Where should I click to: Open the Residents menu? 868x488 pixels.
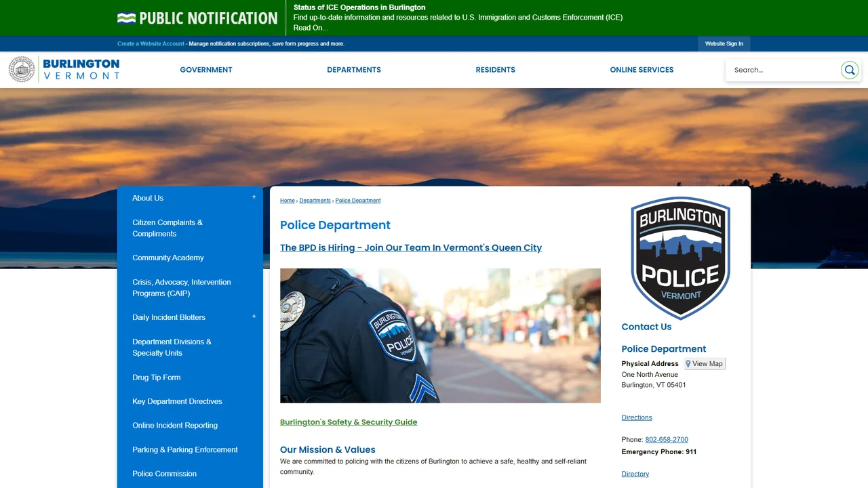496,70
